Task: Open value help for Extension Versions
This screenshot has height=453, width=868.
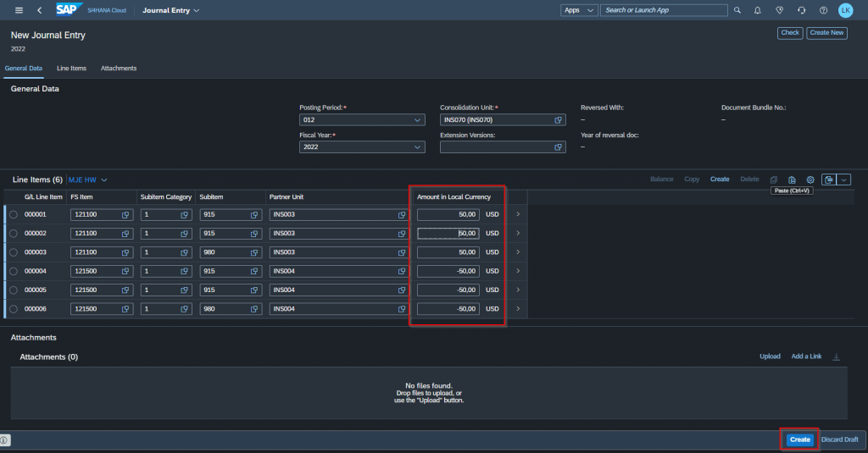Action: coord(558,147)
